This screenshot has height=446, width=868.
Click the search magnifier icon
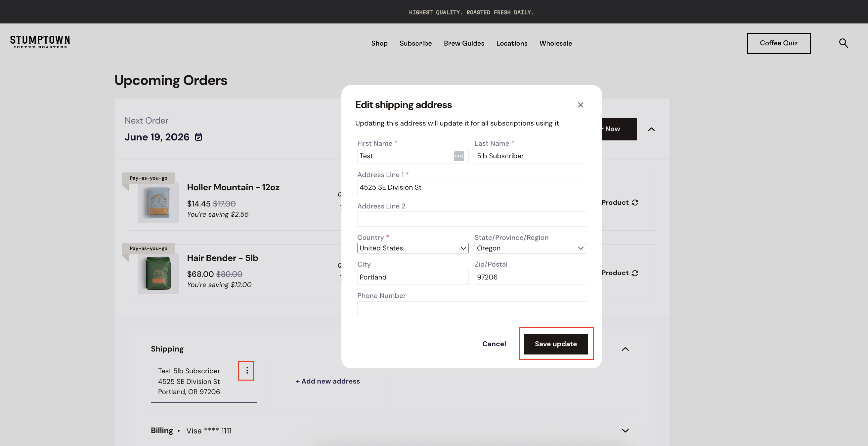pos(844,43)
